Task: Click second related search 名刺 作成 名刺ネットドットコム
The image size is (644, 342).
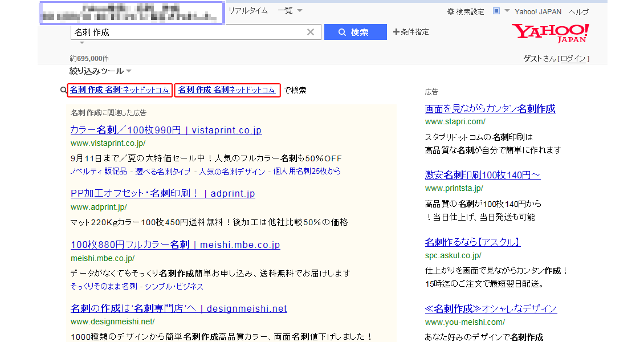Action: pyautogui.click(x=227, y=90)
